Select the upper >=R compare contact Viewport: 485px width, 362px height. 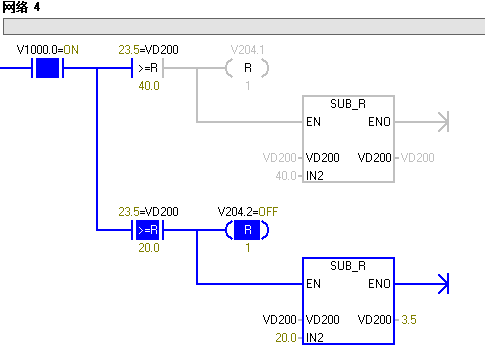click(148, 68)
